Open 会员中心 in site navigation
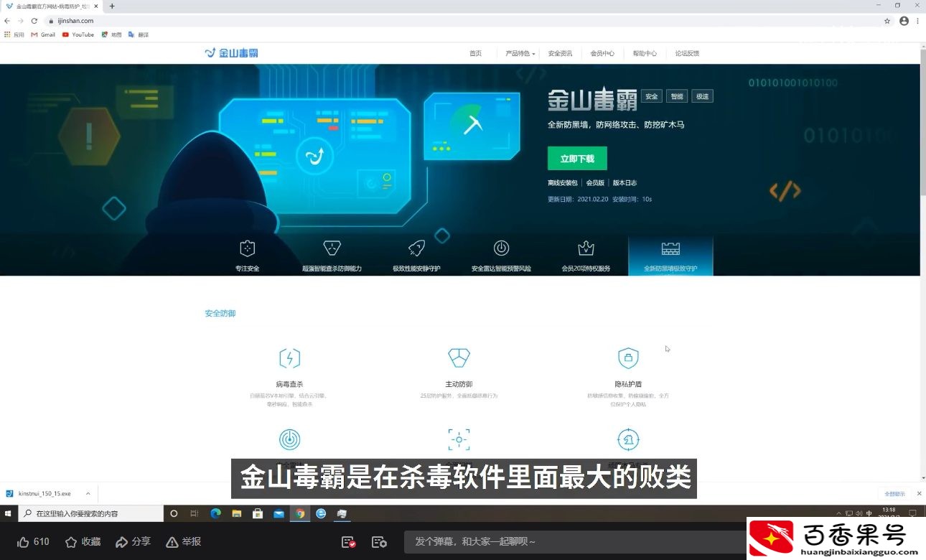Viewport: 926px width, 560px height. pos(602,53)
